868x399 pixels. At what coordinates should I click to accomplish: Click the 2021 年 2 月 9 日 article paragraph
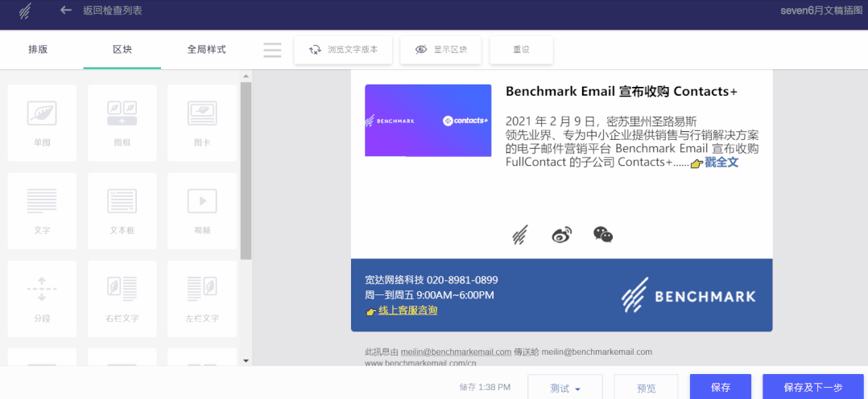[x=632, y=142]
